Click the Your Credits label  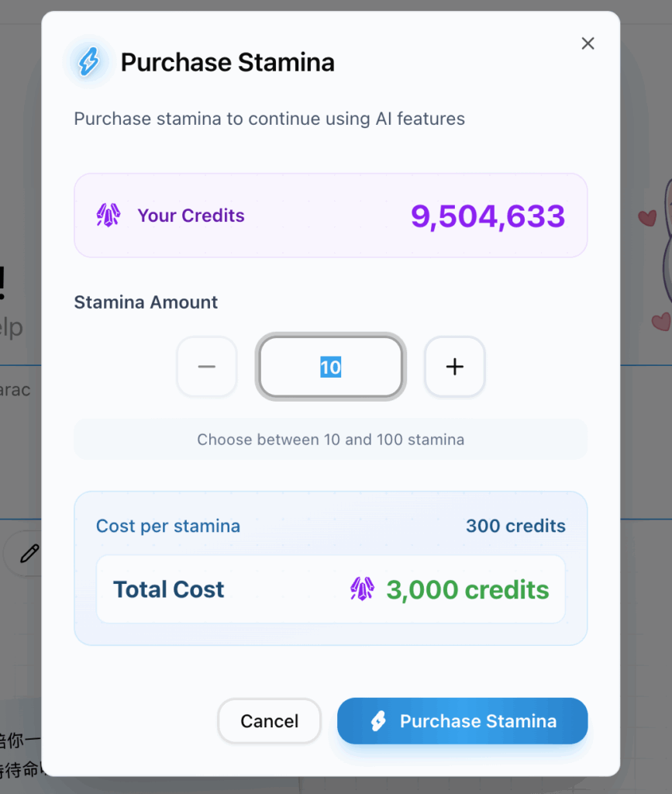[191, 216]
